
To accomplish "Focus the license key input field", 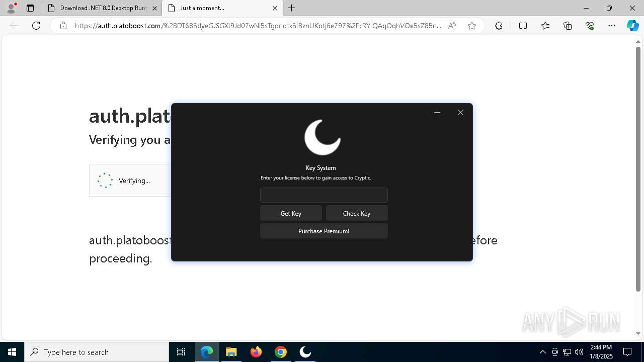I will pyautogui.click(x=324, y=195).
